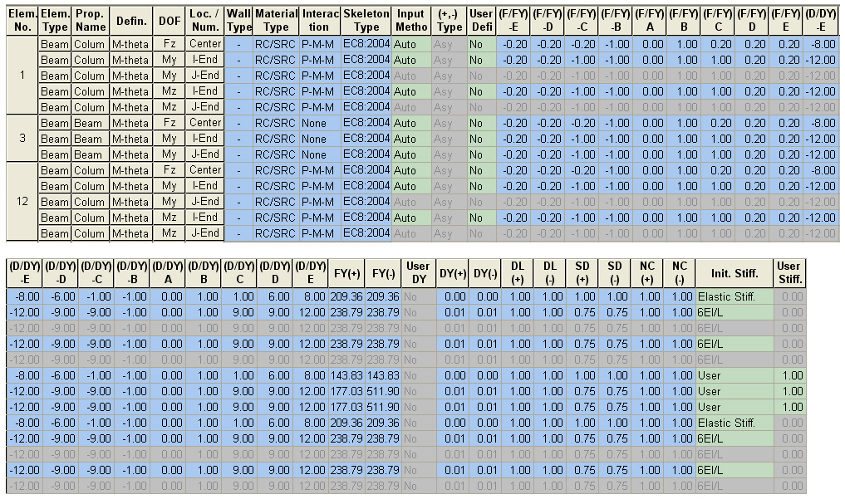Open Auto input method for element 12 Mz I-End

411,218
